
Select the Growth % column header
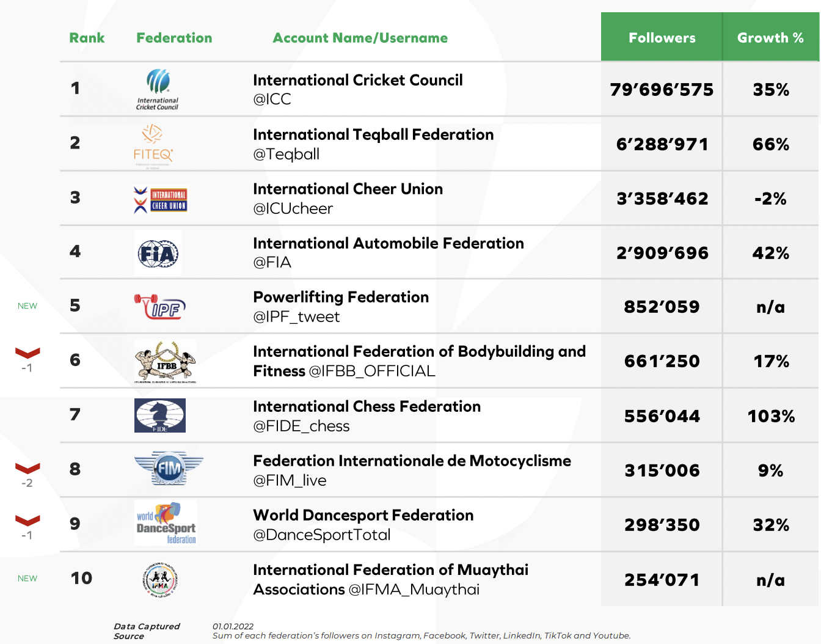pyautogui.click(x=771, y=37)
